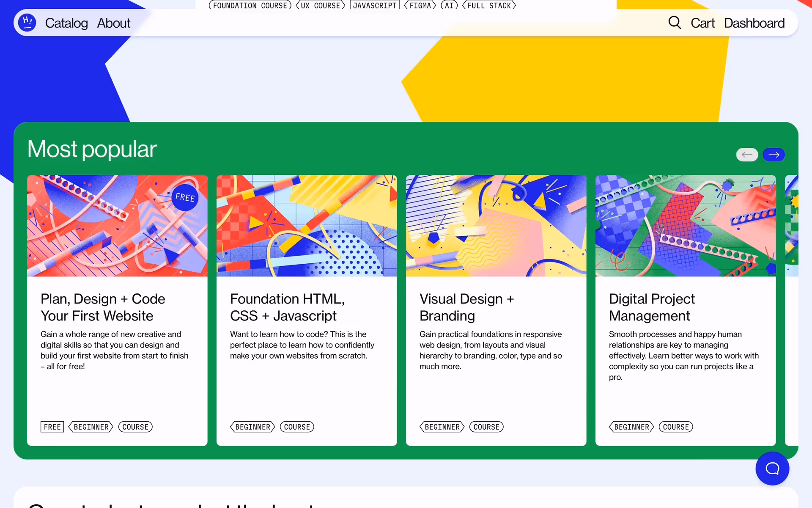This screenshot has width=812, height=508.
Task: Click the left arrow carousel button
Action: [747, 155]
